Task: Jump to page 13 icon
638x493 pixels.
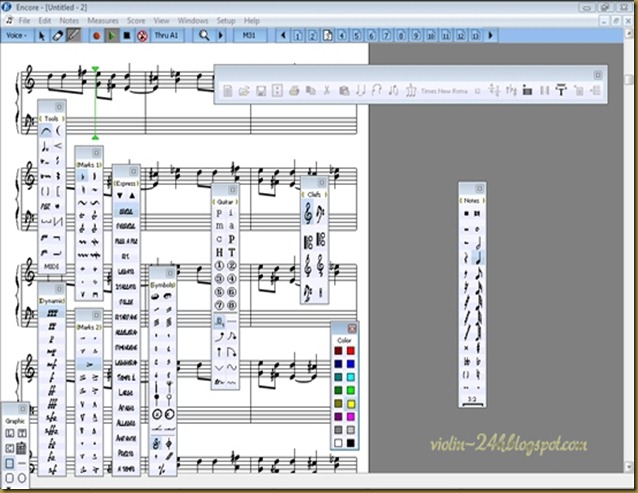Action: 475,36
